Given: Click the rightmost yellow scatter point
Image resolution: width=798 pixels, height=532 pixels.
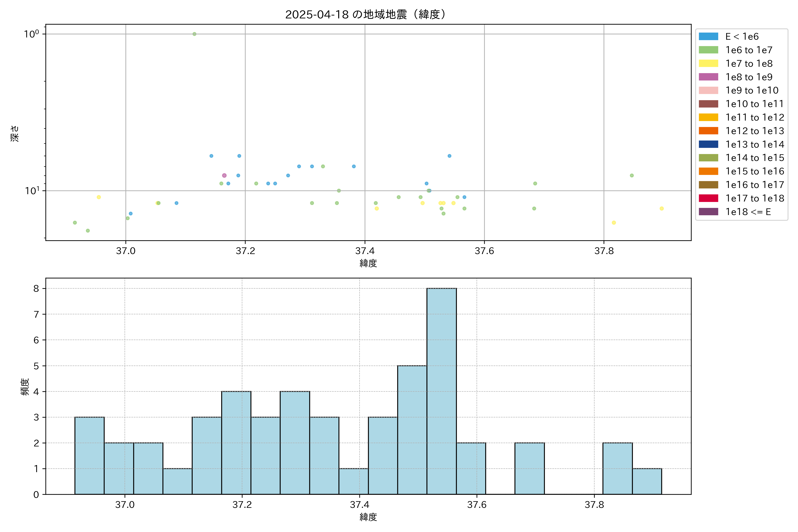Looking at the screenshot, I should point(661,208).
